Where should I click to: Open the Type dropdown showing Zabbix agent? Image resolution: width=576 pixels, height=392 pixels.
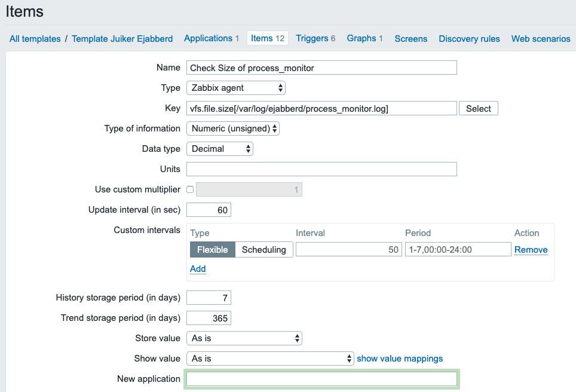pyautogui.click(x=236, y=88)
